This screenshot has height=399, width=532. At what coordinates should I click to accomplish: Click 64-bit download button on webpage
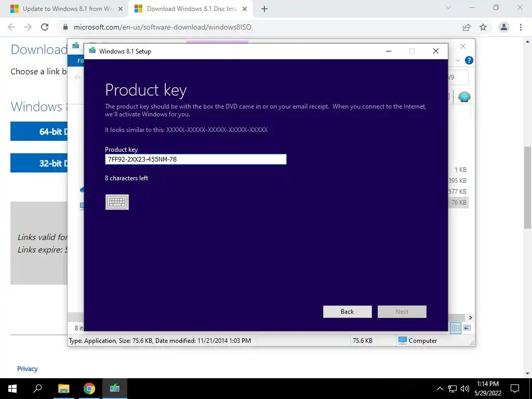click(39, 131)
